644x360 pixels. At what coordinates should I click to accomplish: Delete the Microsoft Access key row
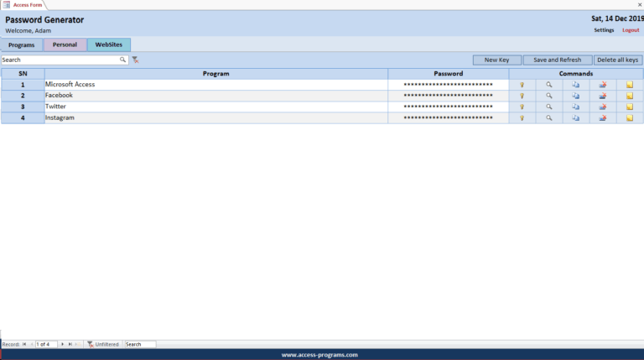[x=603, y=85]
